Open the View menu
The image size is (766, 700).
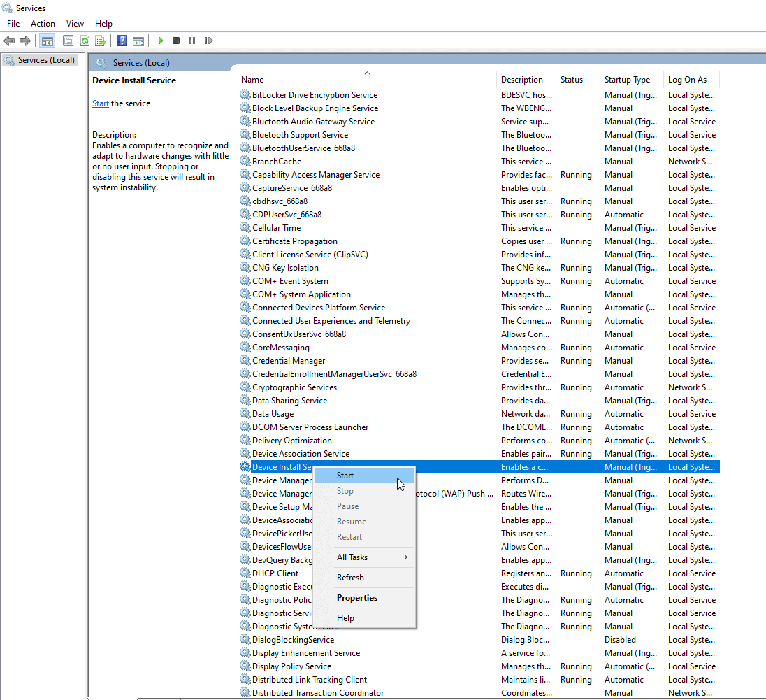(75, 23)
